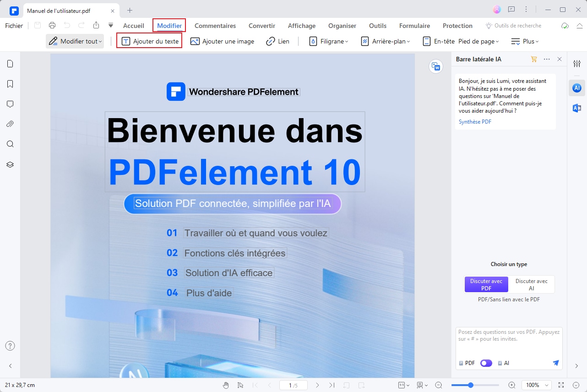Screen dimensions: 587x392
Task: Open the properties sliders icon
Action: [577, 64]
